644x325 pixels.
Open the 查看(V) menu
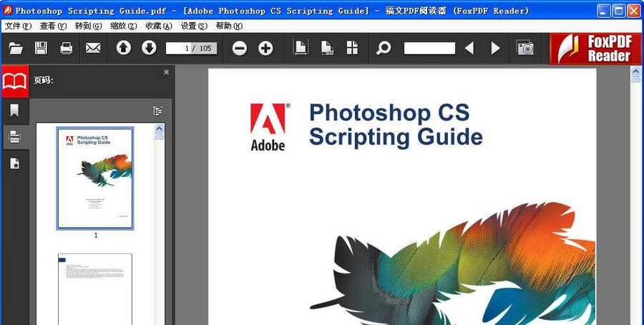[x=53, y=26]
